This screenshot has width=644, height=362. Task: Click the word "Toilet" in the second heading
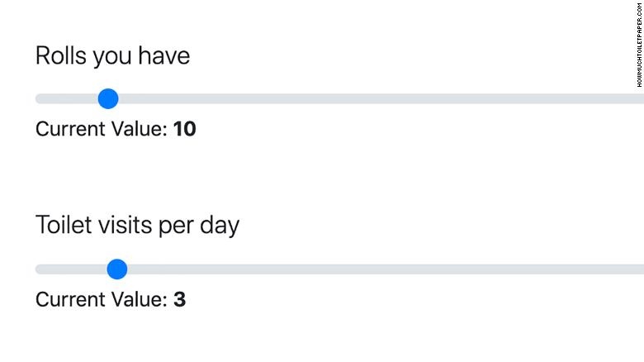click(63, 225)
